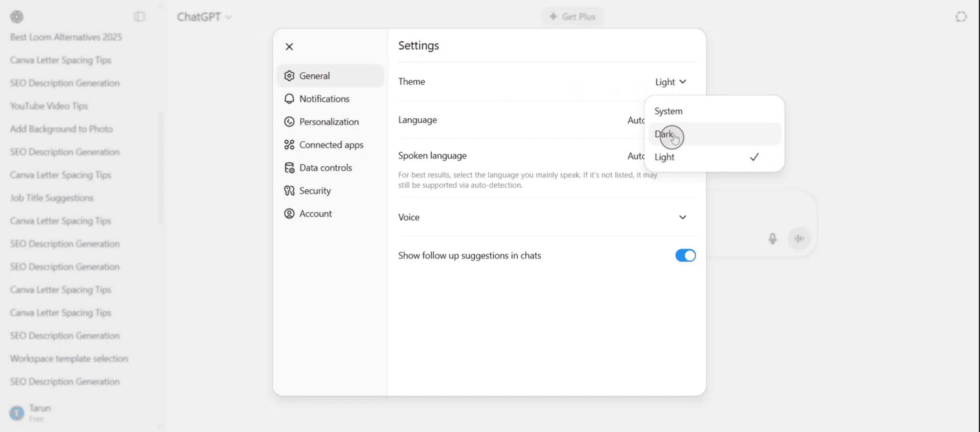Viewport: 980px width, 432px height.
Task: Select the Security key icon
Action: point(289,191)
